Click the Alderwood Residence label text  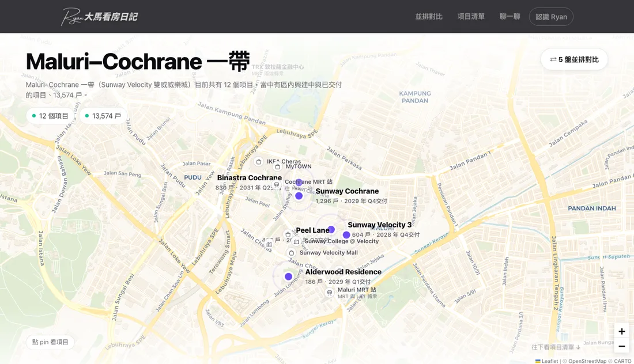point(344,272)
